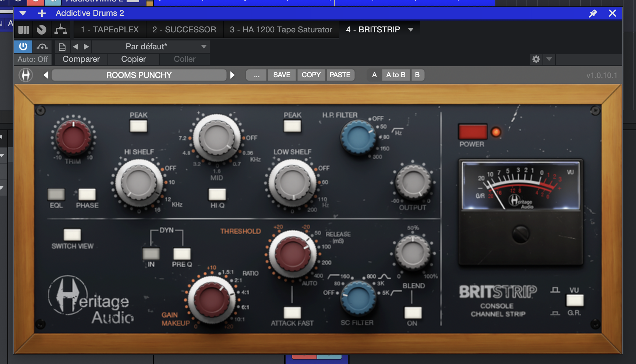Click the Copier button

(x=134, y=59)
